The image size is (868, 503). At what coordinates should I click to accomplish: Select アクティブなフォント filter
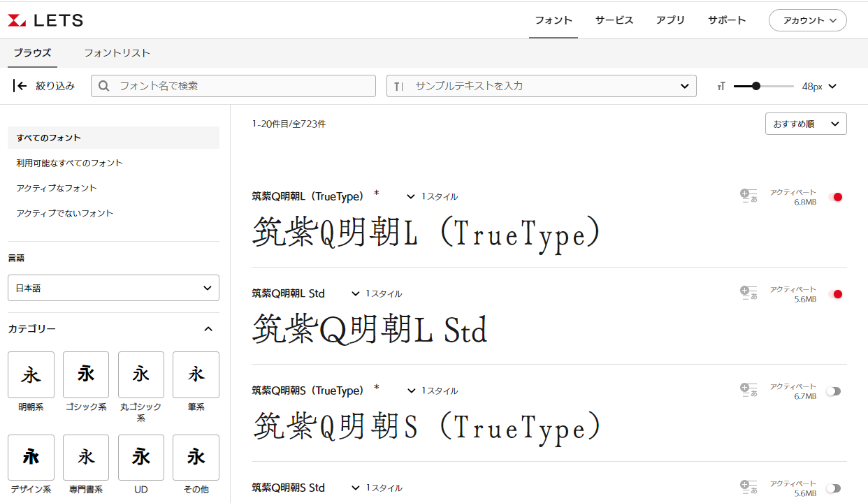57,188
